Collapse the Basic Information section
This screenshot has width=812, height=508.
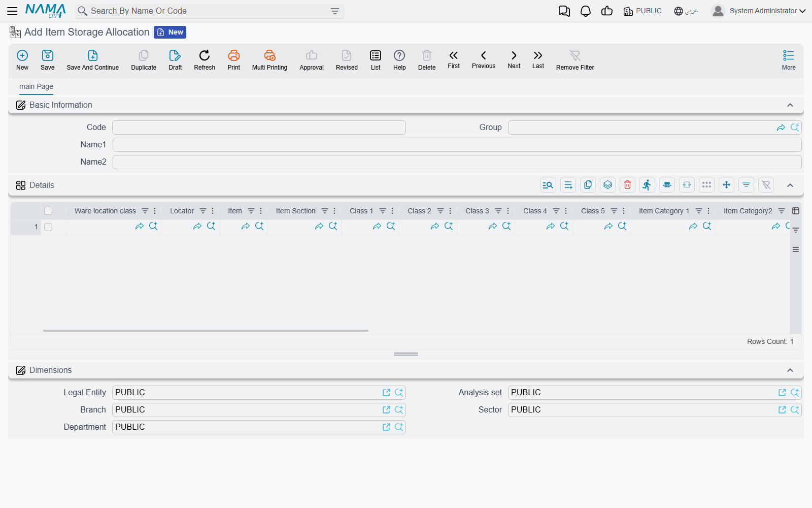click(790, 105)
